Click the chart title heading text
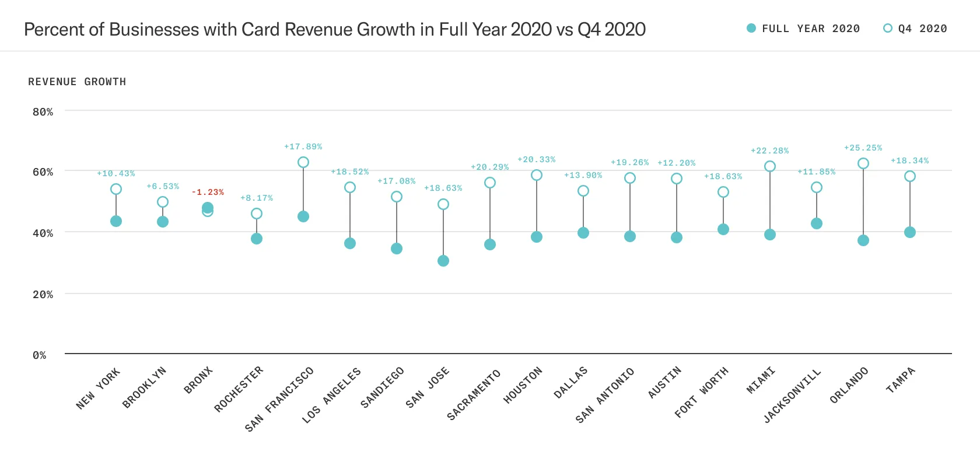The width and height of the screenshot is (980, 458). coord(335,29)
